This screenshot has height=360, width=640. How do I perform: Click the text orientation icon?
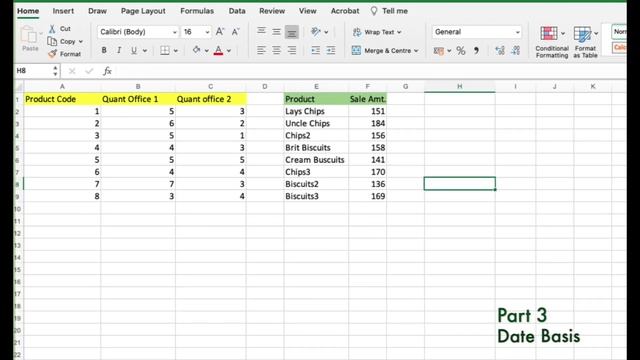click(316, 31)
